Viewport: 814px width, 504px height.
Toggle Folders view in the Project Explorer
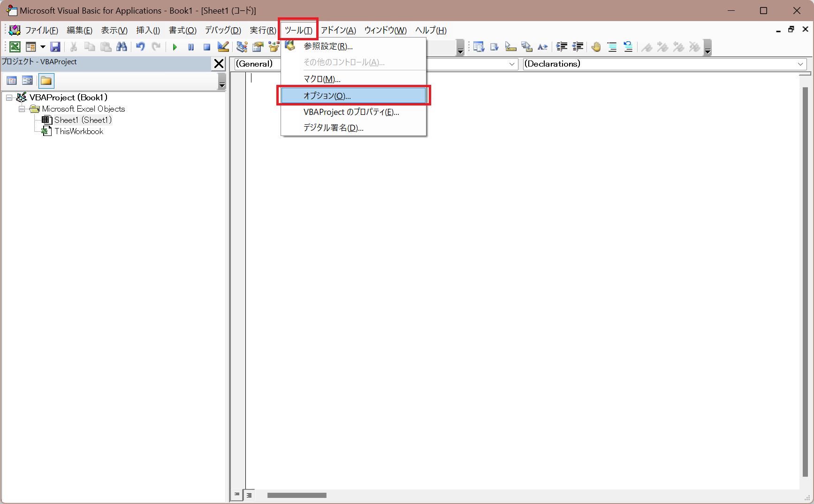[x=46, y=81]
